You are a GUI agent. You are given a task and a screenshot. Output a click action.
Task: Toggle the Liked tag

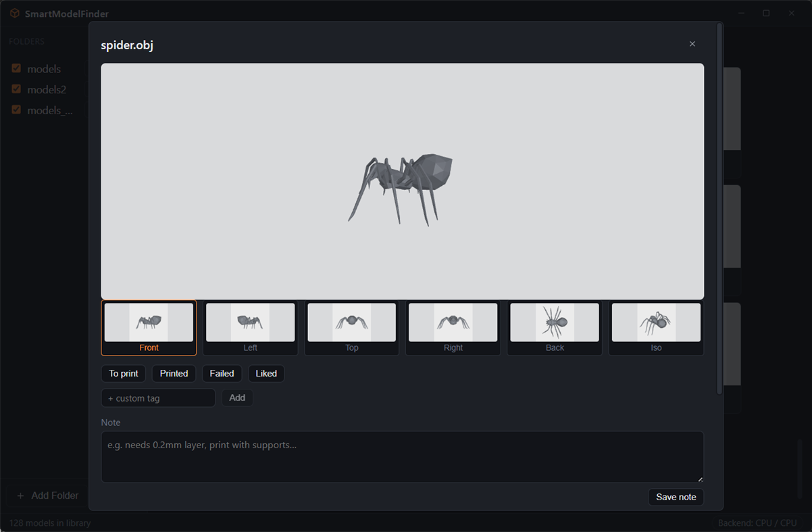266,373
